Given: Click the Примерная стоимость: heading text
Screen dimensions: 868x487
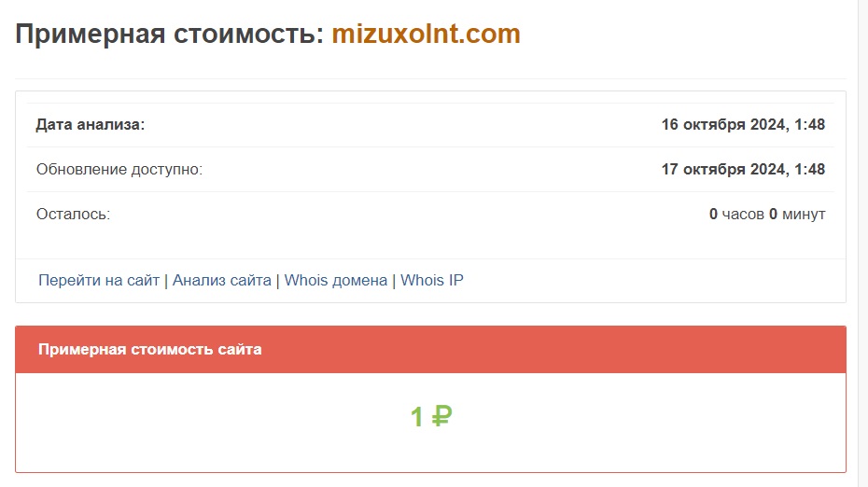Looking at the screenshot, I should 169,35.
